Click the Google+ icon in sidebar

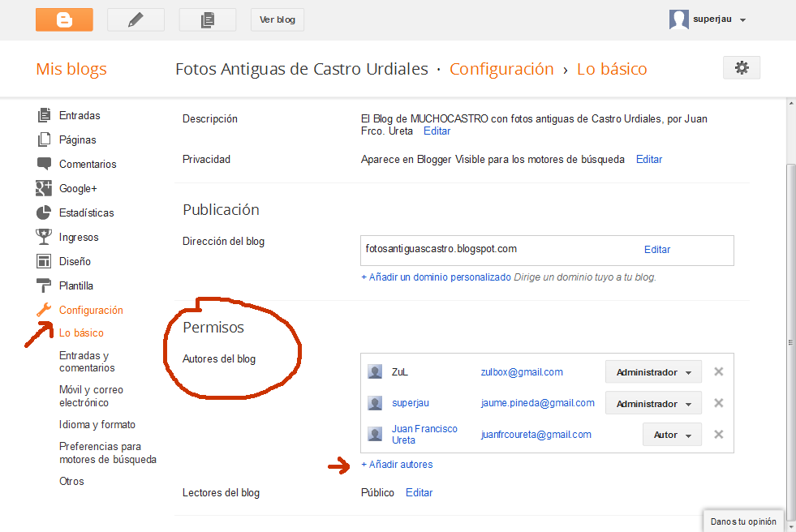pos(44,188)
